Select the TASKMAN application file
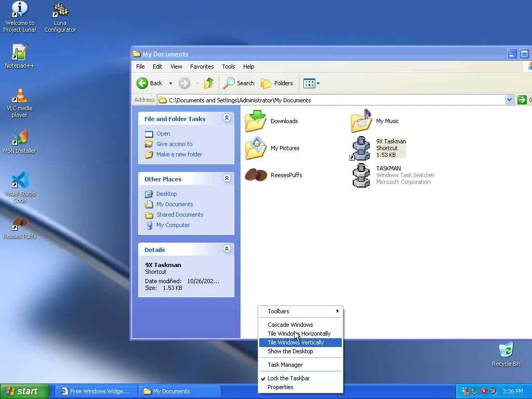The height and width of the screenshot is (399, 532). [393, 175]
